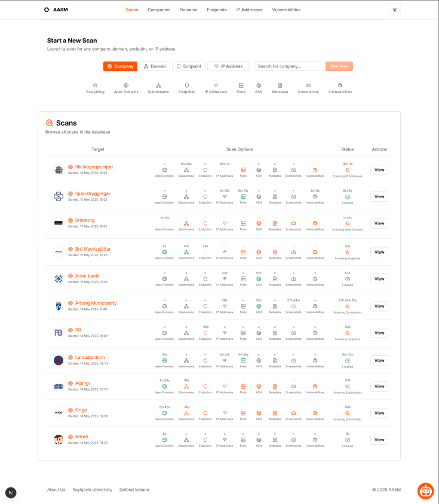The height and width of the screenshot is (504, 439).
Task: Open the chatbot robot icon
Action: [x=425, y=490]
